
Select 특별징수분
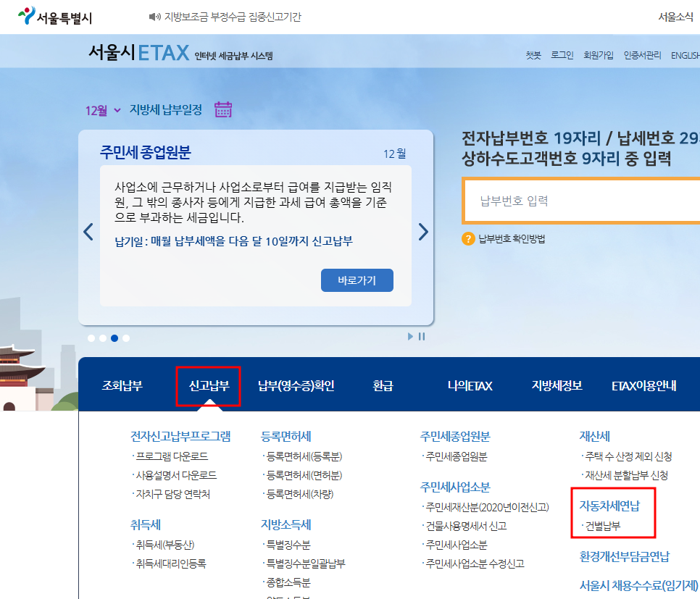288,545
